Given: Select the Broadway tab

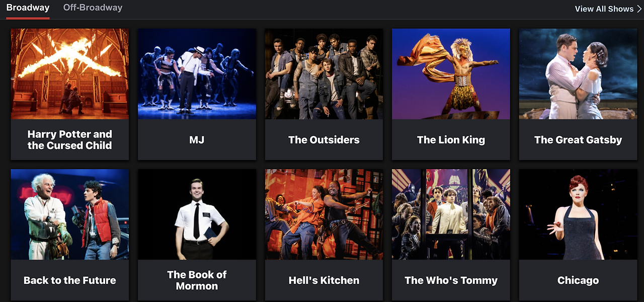Looking at the screenshot, I should (28, 8).
